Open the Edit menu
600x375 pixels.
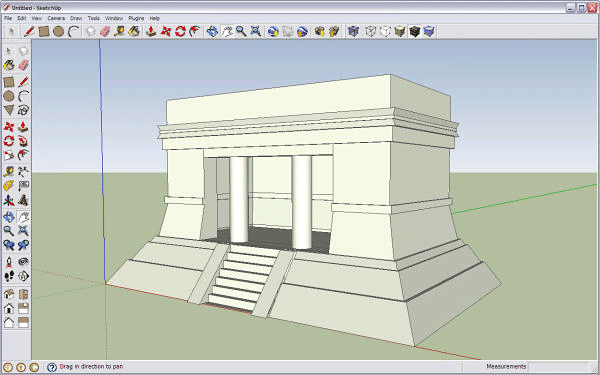(x=22, y=18)
